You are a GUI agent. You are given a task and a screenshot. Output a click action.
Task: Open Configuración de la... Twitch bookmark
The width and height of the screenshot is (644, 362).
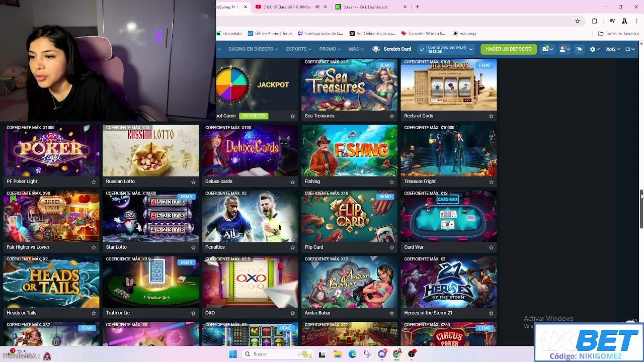tap(320, 34)
